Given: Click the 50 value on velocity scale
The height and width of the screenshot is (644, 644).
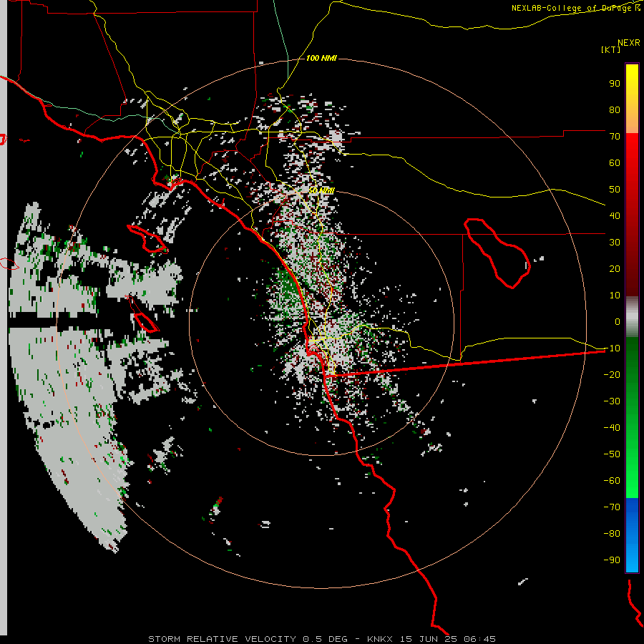Looking at the screenshot, I should coord(615,190).
